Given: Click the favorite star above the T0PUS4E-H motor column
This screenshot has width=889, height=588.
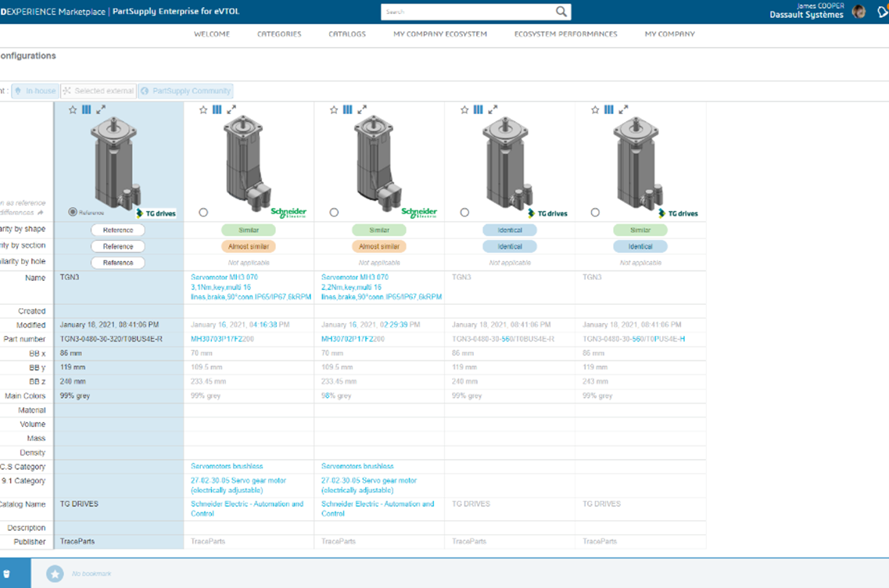Looking at the screenshot, I should [595, 110].
